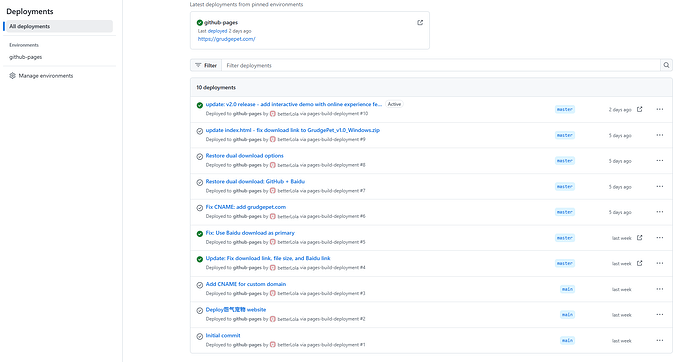Click status icon of 'Restore dual download options'
The image size is (690, 362).
(200, 156)
